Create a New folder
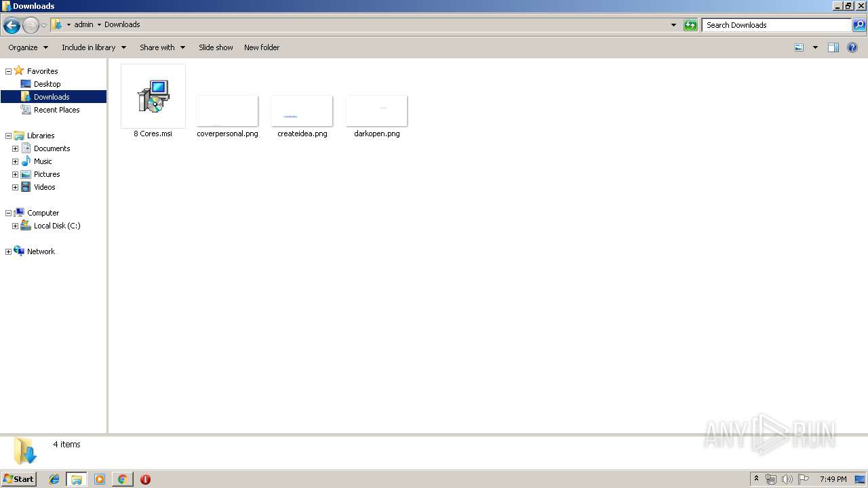The height and width of the screenshot is (488, 868). 262,47
